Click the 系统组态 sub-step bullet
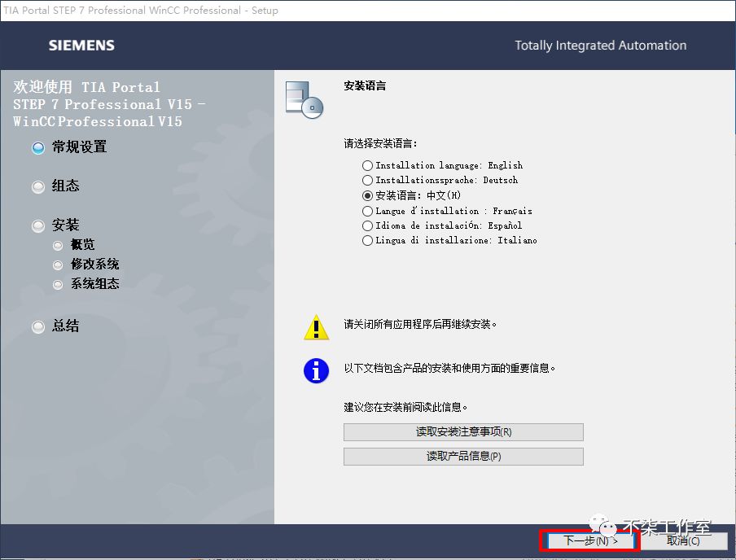Viewport: 736px width, 560px height. point(58,284)
